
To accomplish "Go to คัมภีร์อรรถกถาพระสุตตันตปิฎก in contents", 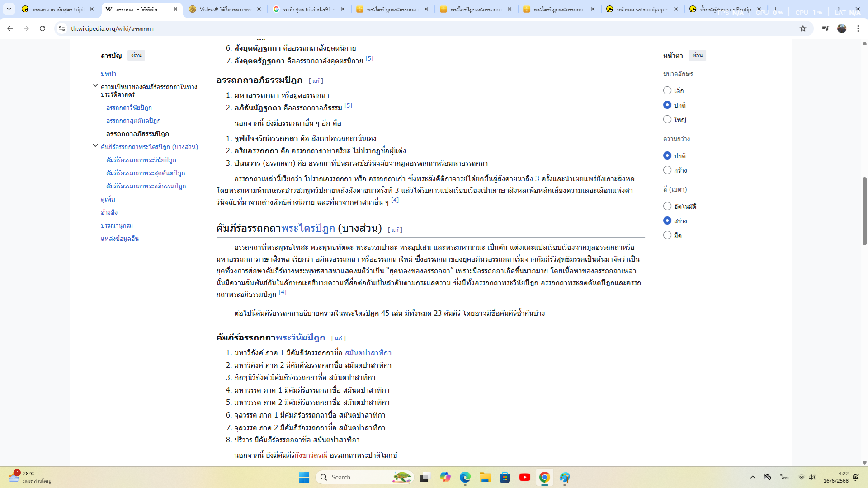I will click(146, 173).
